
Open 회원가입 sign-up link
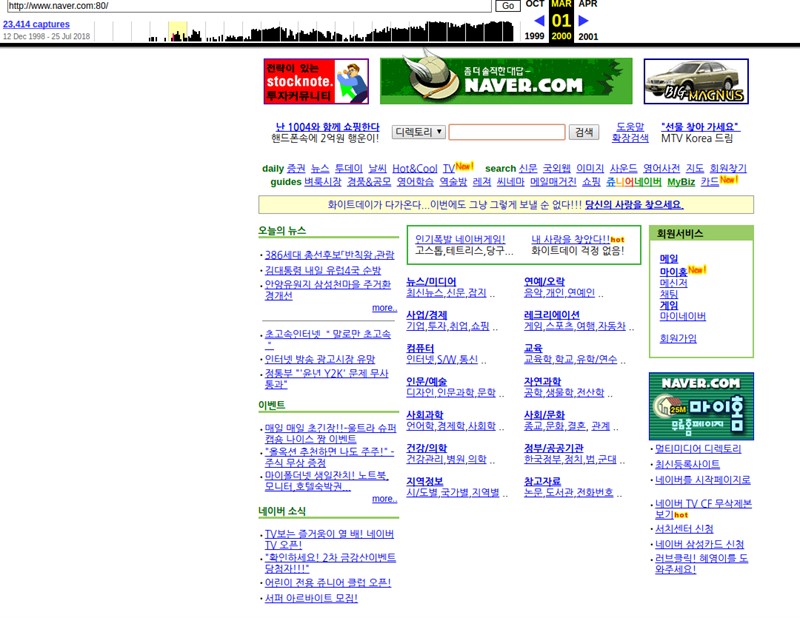click(678, 338)
